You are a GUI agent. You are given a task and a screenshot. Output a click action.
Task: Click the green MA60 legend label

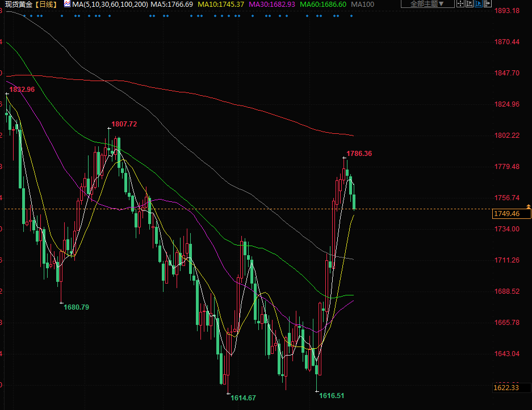[323, 5]
